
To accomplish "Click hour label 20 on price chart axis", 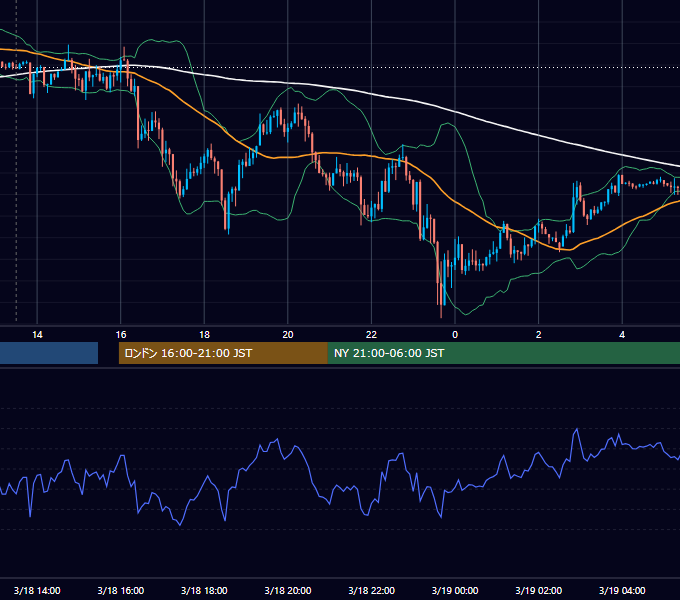I will 288,335.
